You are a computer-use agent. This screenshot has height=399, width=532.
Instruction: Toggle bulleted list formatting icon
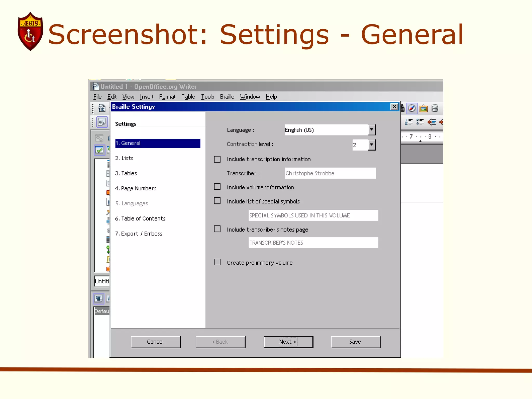coord(420,122)
